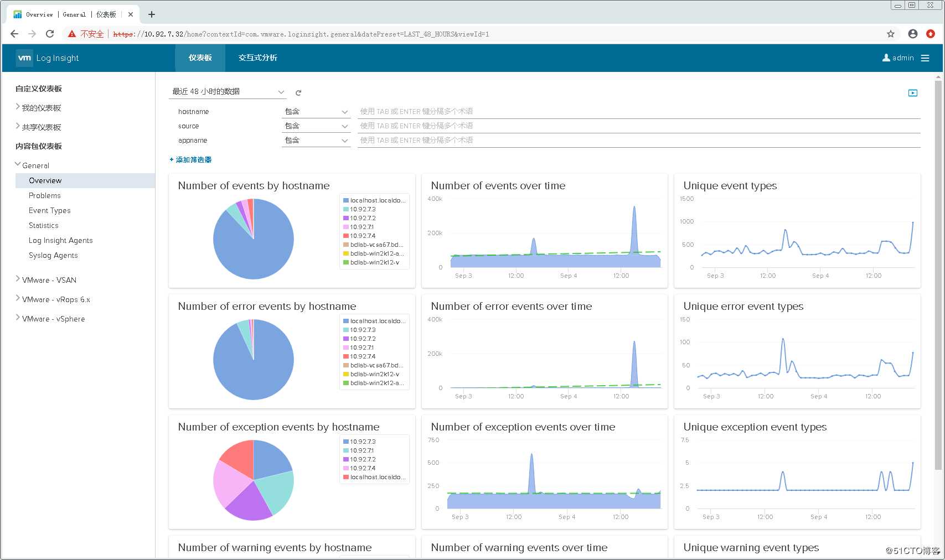Open the hostname operator dropdown
The height and width of the screenshot is (560, 945).
[x=316, y=111]
